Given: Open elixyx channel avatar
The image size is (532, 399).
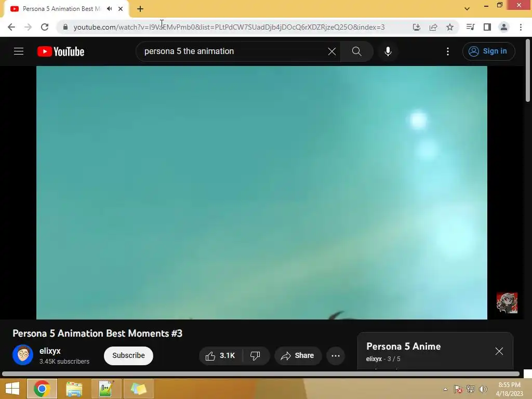Looking at the screenshot, I should pos(23,355).
